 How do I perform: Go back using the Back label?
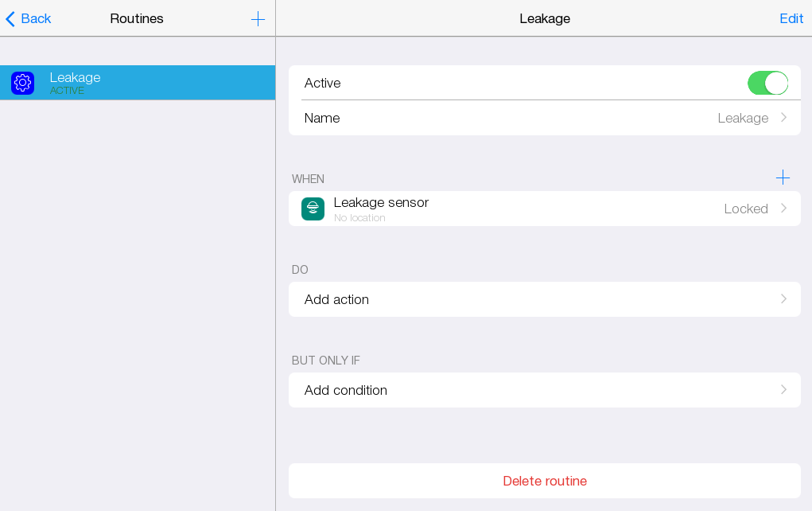pyautogui.click(x=37, y=18)
